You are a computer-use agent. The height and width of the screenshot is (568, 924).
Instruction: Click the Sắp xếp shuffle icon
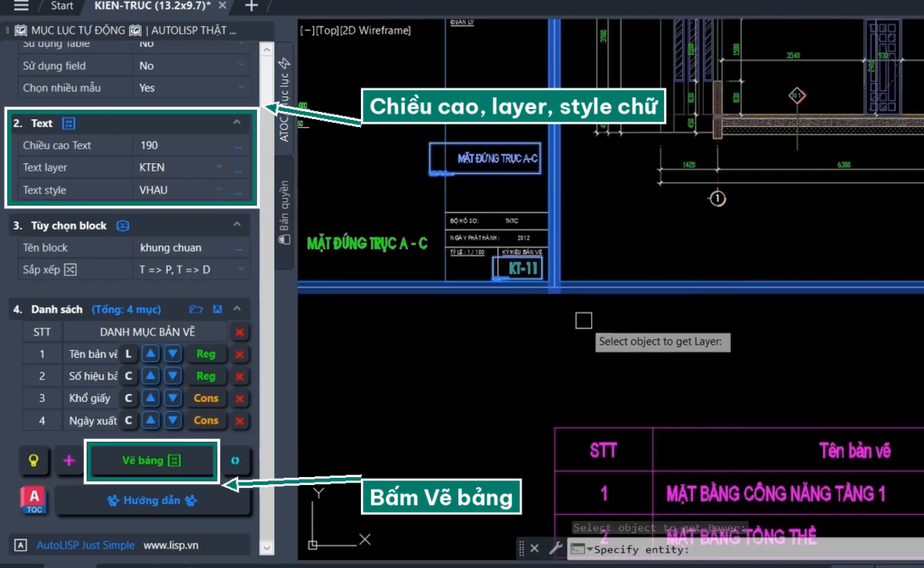(70, 270)
